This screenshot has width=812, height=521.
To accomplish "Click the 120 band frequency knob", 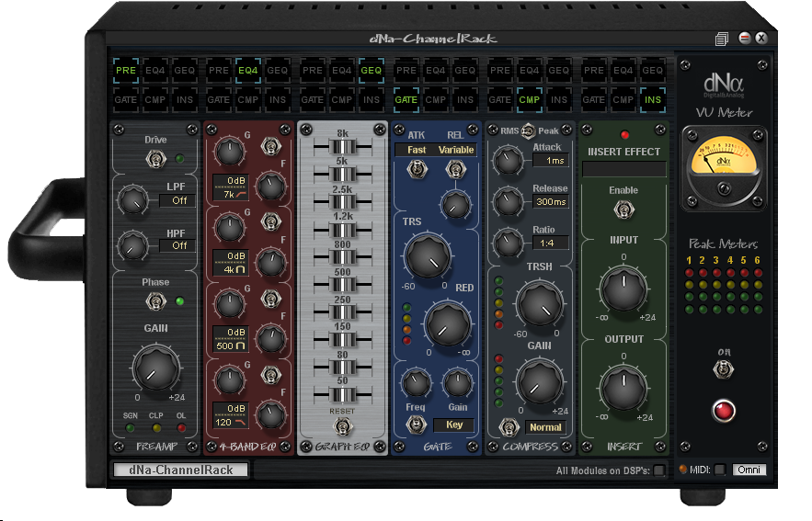I will click(270, 415).
